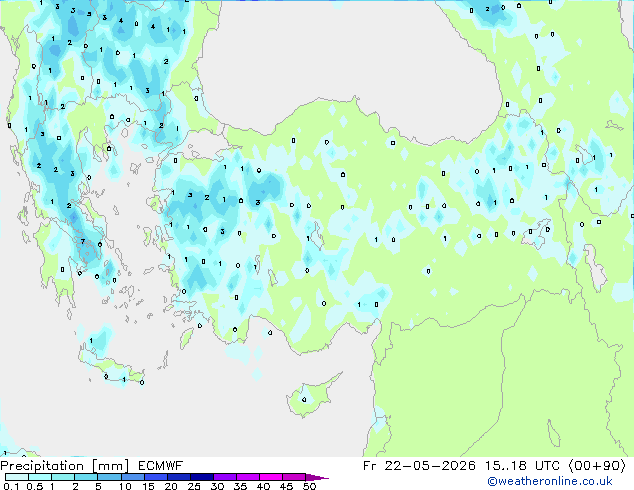Pick the 25–30 mm navy legend swatch
The image size is (634, 490).
pyautogui.click(x=202, y=477)
